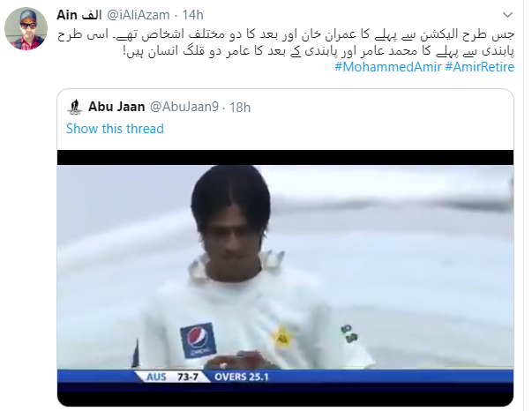Click the Urdu tweet text body
Viewport: 532px width, 411px height.
click(x=286, y=43)
